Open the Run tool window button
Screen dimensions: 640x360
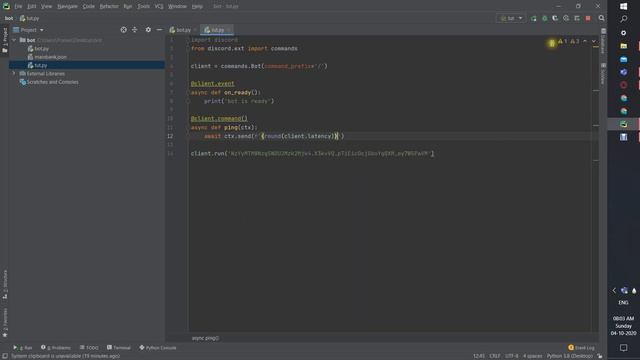pyautogui.click(x=23, y=348)
